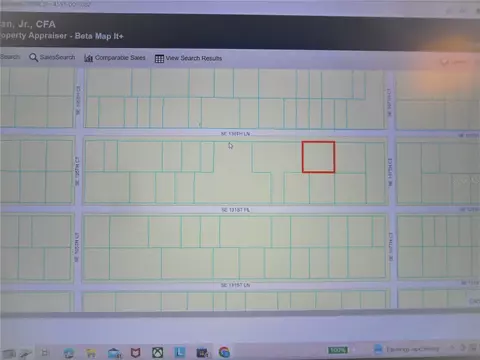The height and width of the screenshot is (360, 480).
Task: Click the SE 130TH LN street label
Action: [x=236, y=134]
